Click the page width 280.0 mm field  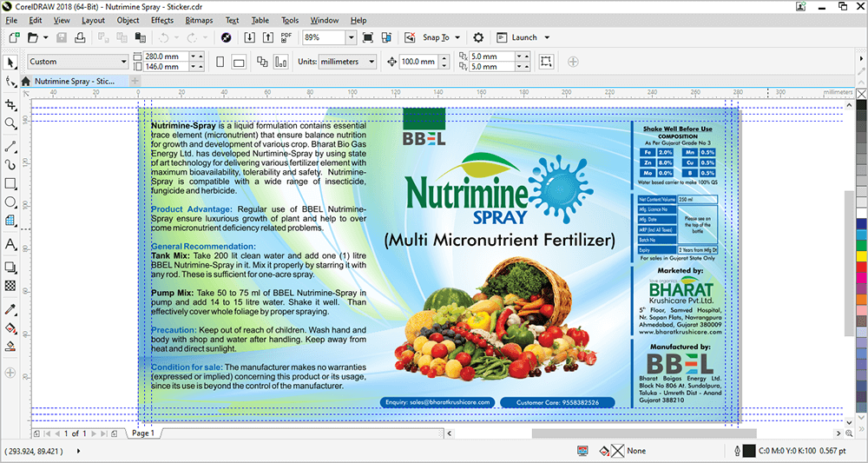166,56
